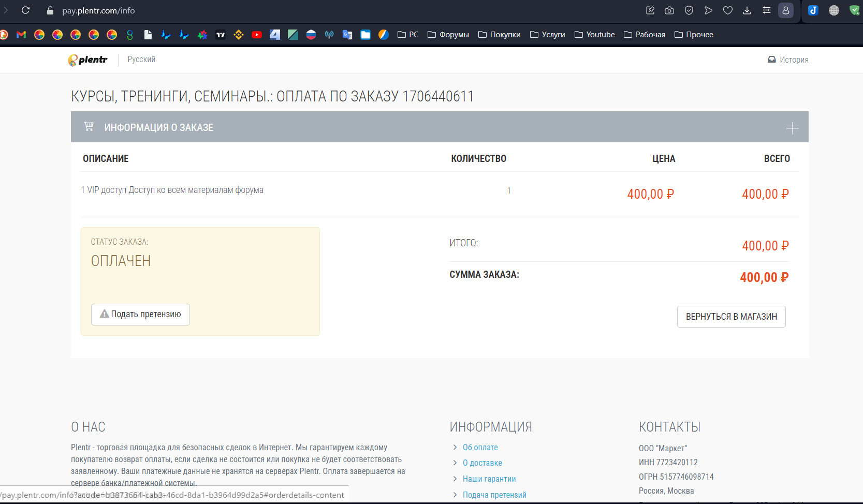This screenshot has width=863, height=504.
Task: Click the КОЛИЧЕСТВО column header
Action: coord(479,158)
